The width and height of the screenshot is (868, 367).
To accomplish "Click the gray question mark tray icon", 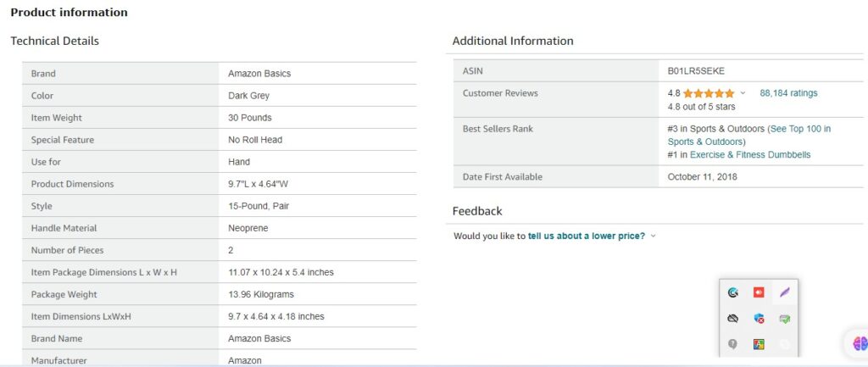I will click(x=733, y=344).
